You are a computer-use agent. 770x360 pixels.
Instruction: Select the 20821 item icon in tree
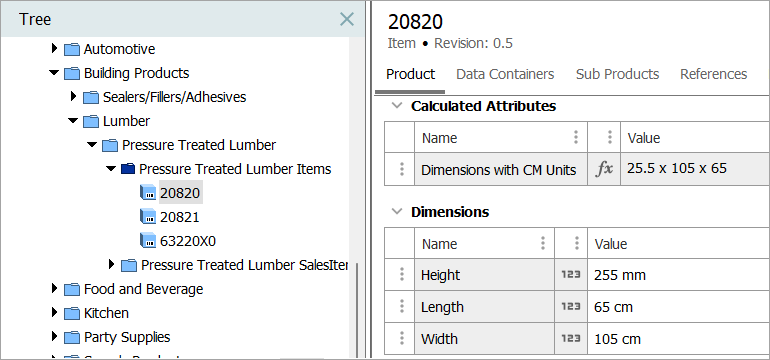[148, 217]
